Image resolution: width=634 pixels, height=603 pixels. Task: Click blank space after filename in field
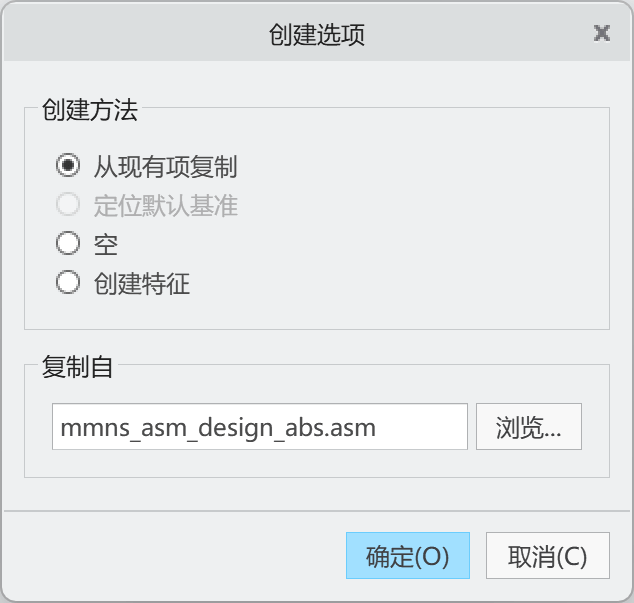point(421,426)
